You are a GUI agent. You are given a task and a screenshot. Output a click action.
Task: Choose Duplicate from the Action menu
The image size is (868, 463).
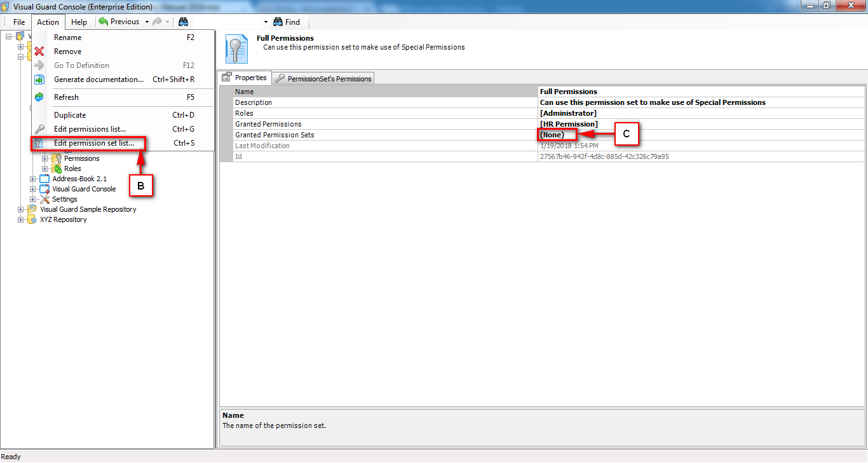coord(123,115)
